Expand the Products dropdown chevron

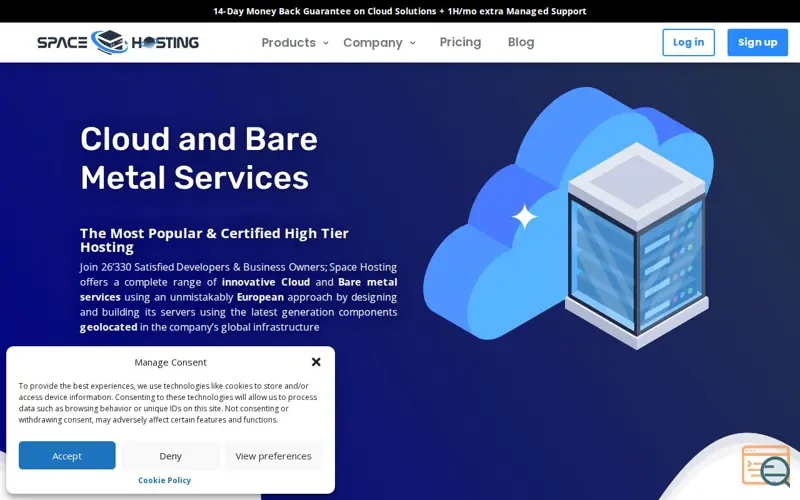coord(326,43)
